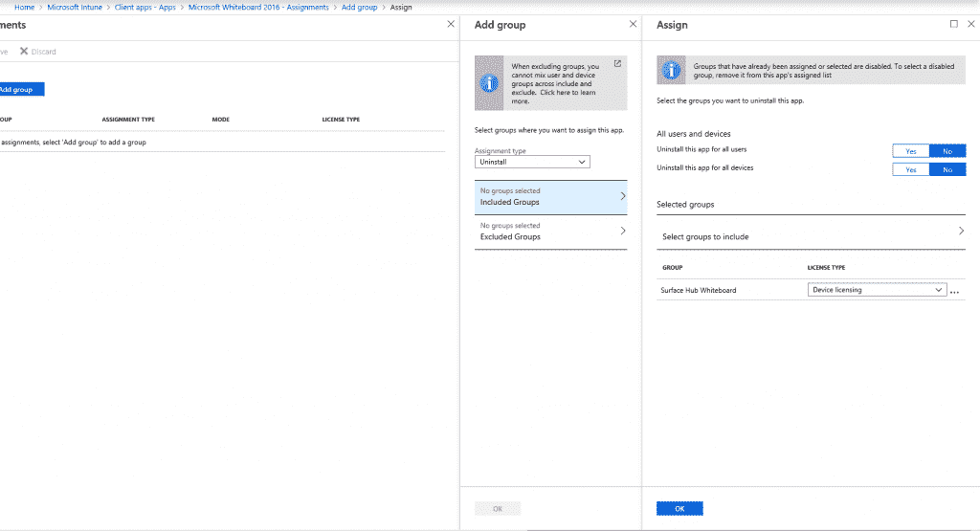The width and height of the screenshot is (980, 531).
Task: Close the Assignments pane
Action: (x=451, y=24)
